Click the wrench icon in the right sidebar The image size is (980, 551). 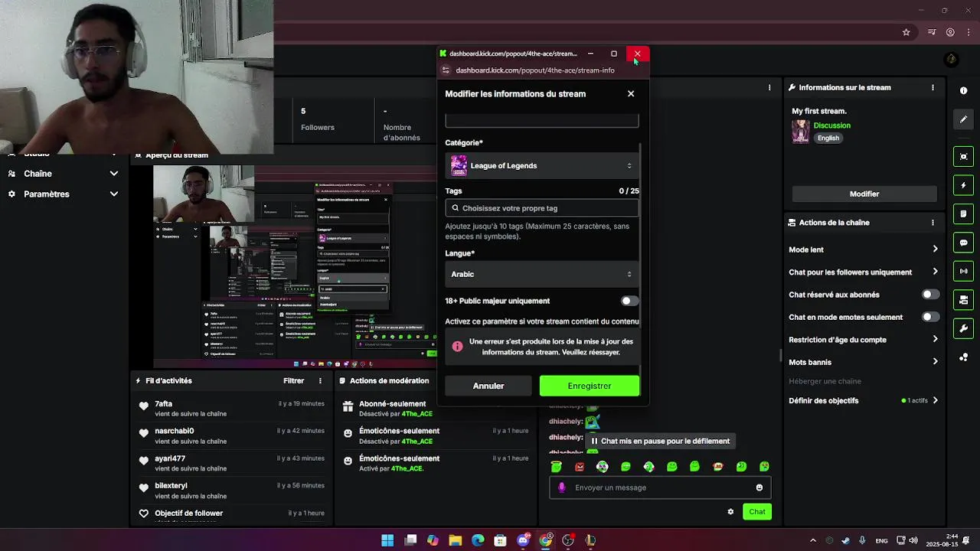pyautogui.click(x=963, y=328)
